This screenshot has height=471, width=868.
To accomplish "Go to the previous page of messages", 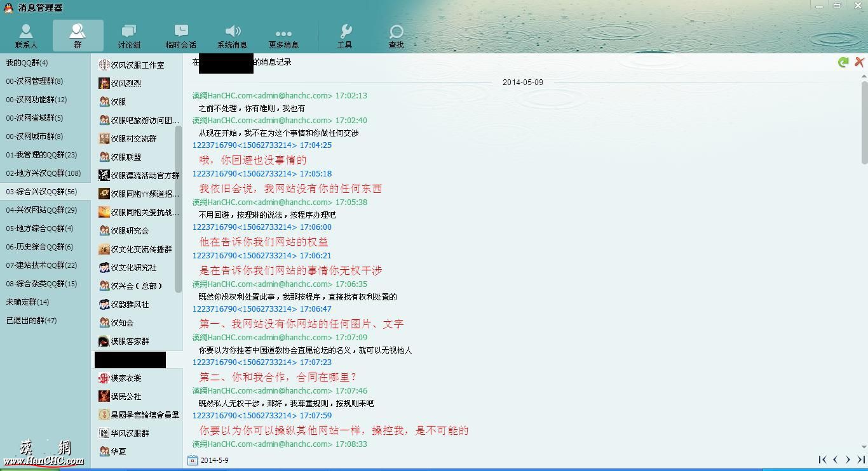I will click(835, 460).
